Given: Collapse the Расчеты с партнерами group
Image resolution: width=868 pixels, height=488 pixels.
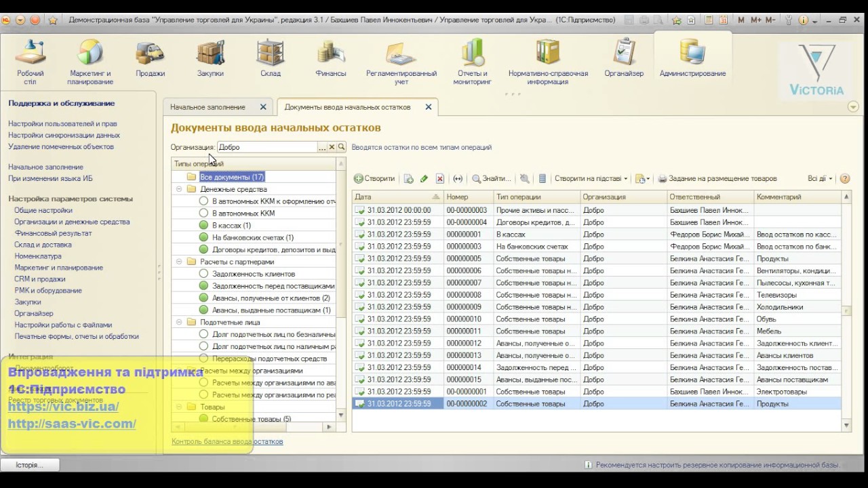Looking at the screenshot, I should tap(179, 262).
